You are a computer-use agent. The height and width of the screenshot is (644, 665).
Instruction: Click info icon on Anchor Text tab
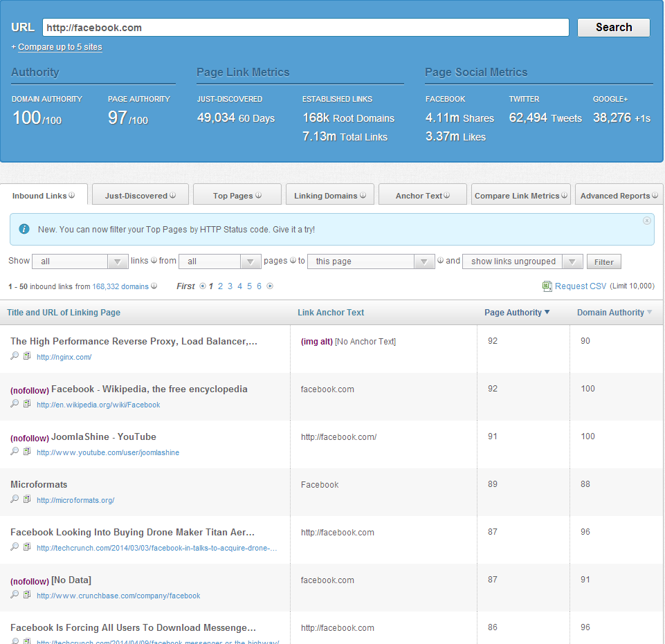(446, 195)
